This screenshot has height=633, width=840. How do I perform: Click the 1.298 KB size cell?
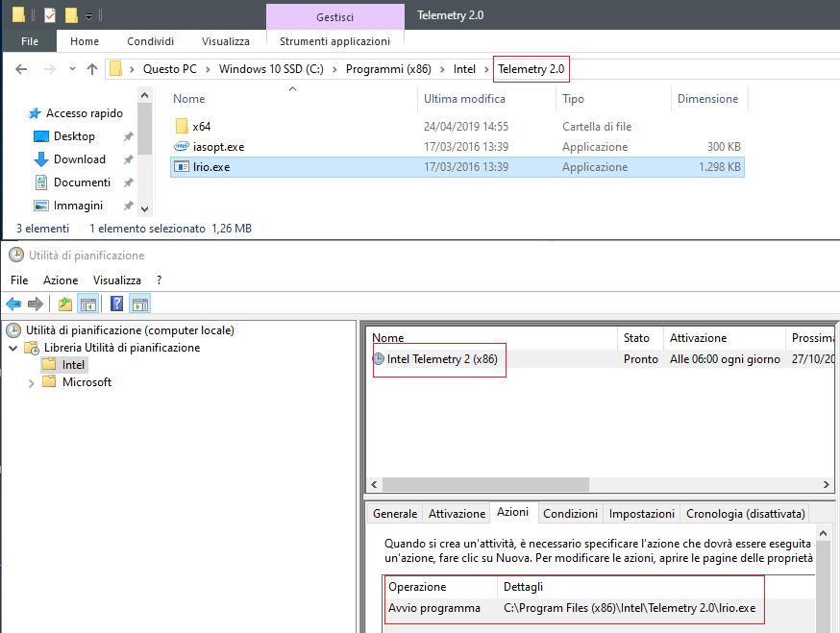[720, 166]
